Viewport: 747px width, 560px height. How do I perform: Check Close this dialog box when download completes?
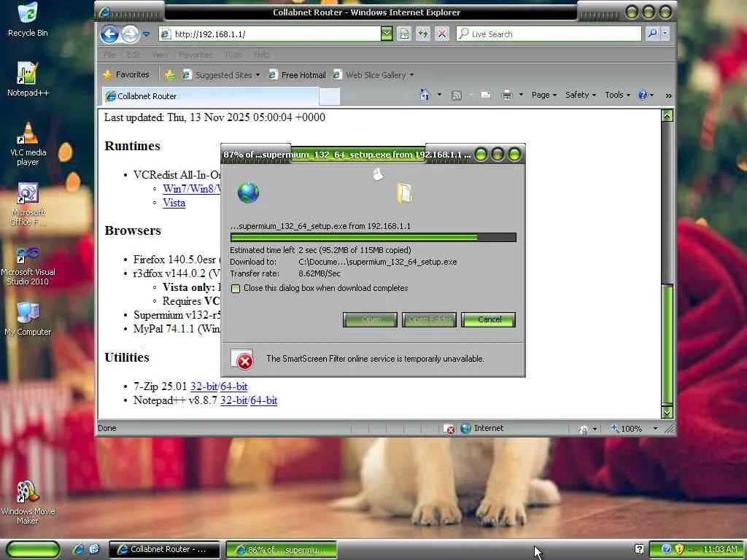[x=236, y=289]
